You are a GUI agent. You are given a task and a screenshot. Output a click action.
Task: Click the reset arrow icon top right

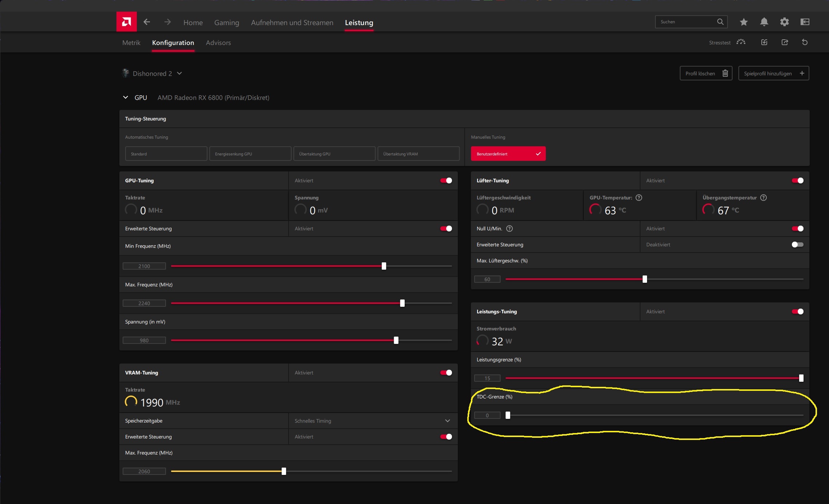pos(805,42)
